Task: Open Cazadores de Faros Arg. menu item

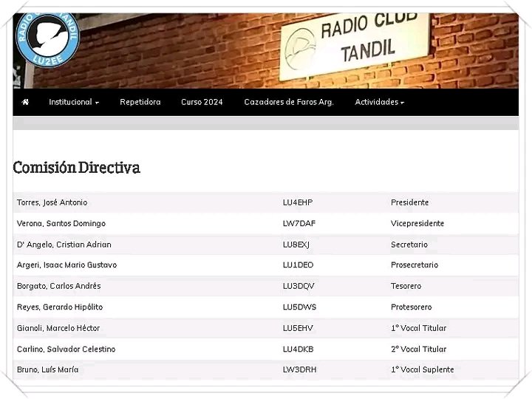Action: 289,102
